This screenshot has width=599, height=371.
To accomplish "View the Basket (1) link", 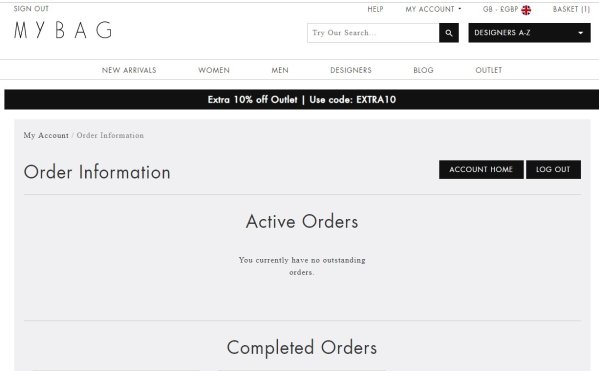I will click(x=571, y=9).
